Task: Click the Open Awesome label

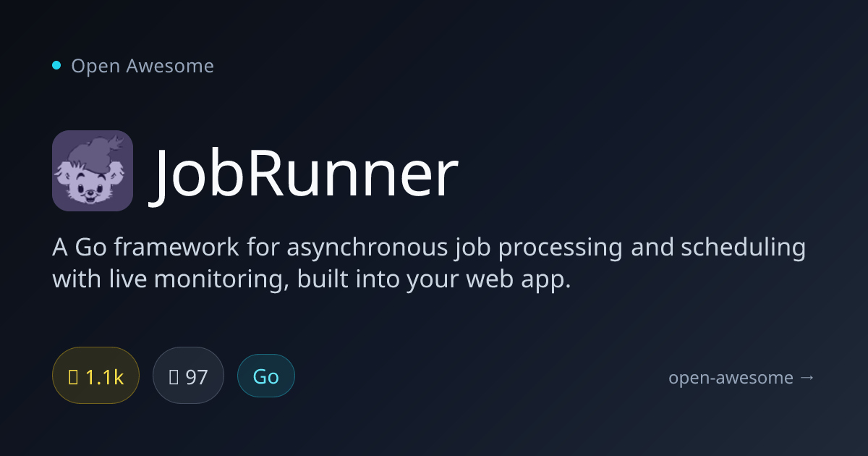Action: 142,66
